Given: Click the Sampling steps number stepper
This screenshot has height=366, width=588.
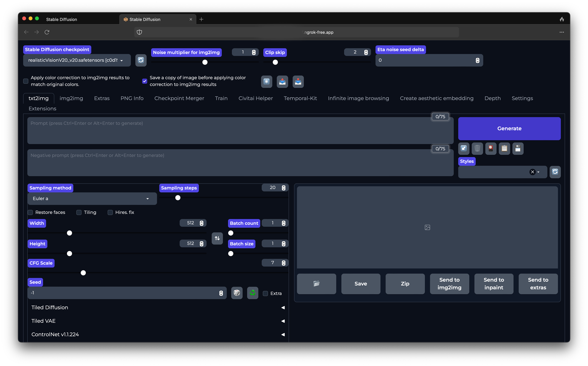Looking at the screenshot, I should (284, 188).
